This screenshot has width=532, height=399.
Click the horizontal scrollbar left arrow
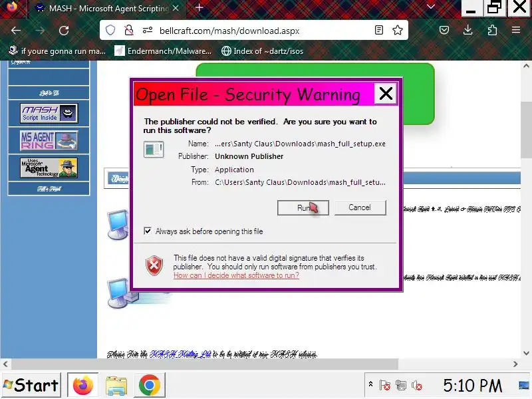(x=5, y=364)
